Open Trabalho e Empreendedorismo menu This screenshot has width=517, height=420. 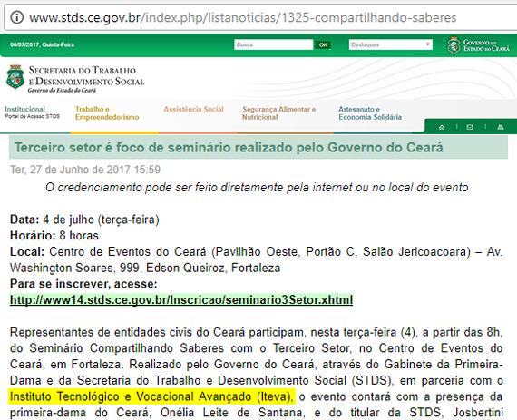[x=107, y=113]
